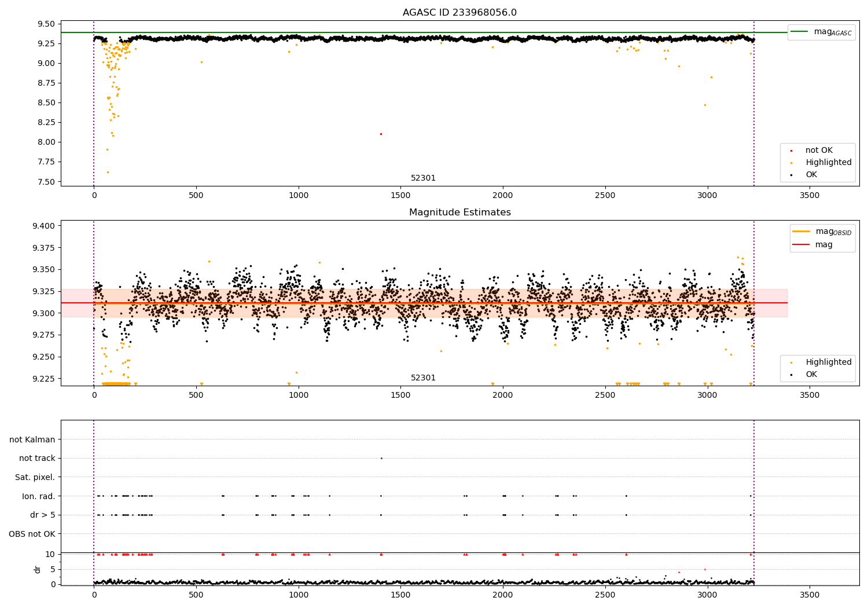
Task: Select 'Highlighted' legend label in Magnitude Estimates plot
Action: [829, 362]
